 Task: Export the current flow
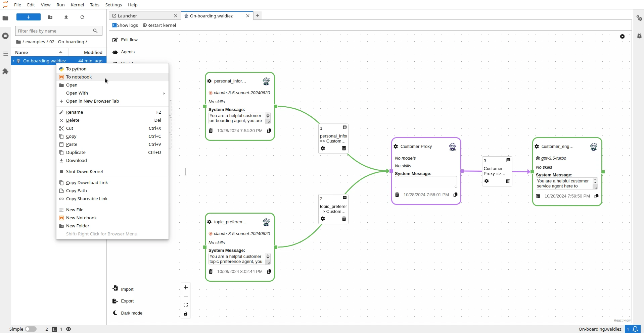pos(127,301)
